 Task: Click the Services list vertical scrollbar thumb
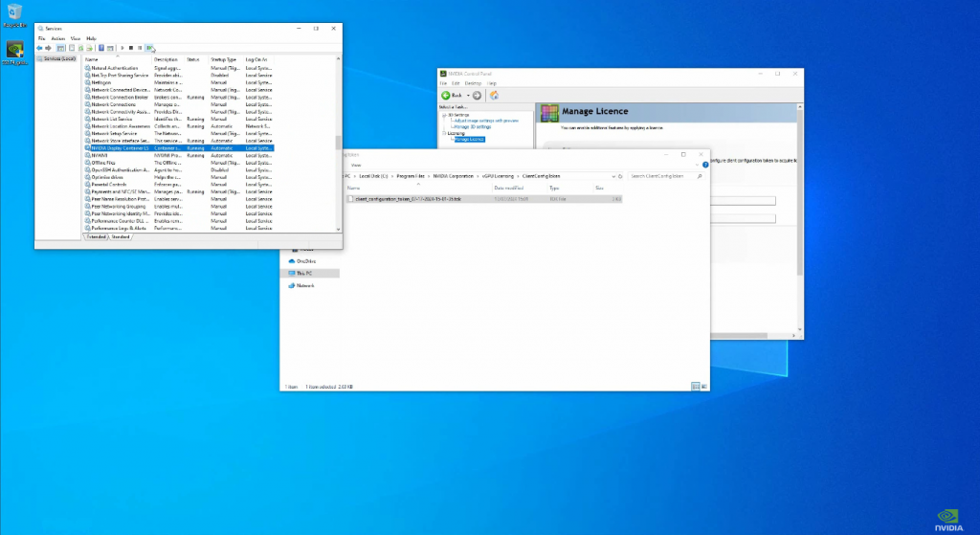coord(339,144)
